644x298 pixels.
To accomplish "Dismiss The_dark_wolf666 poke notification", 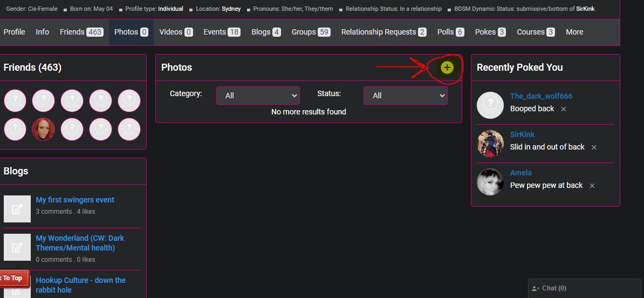I will (x=564, y=109).
